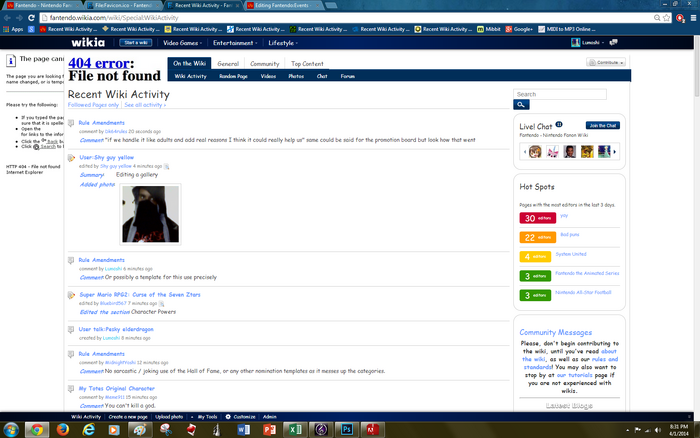Open Random Page in wiki nav
Viewport: 700px width, 438px height.
pos(233,76)
